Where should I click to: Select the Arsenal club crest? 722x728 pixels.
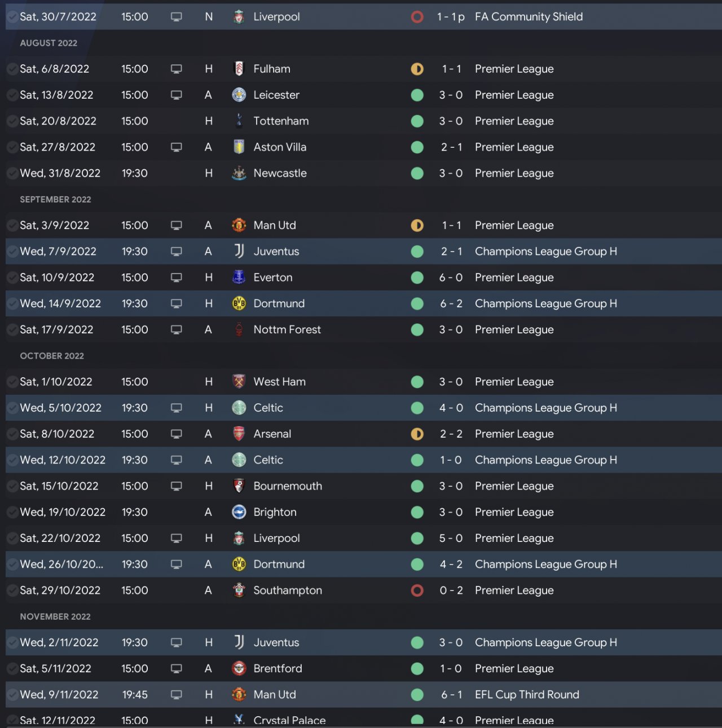(x=239, y=434)
